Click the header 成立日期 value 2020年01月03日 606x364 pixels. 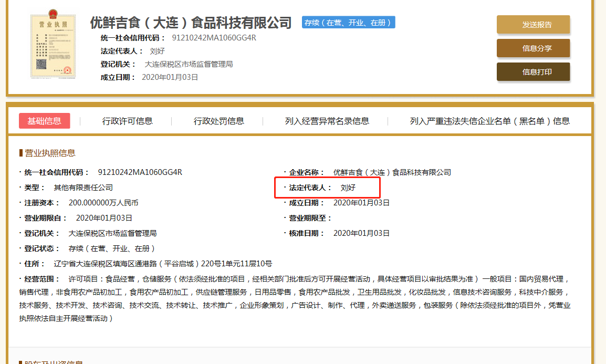[170, 77]
